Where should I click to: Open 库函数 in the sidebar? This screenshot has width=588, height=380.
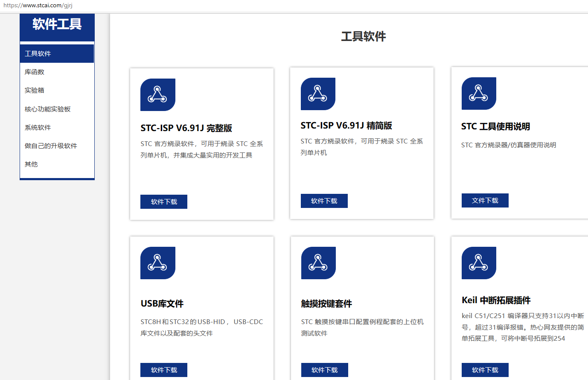click(57, 72)
